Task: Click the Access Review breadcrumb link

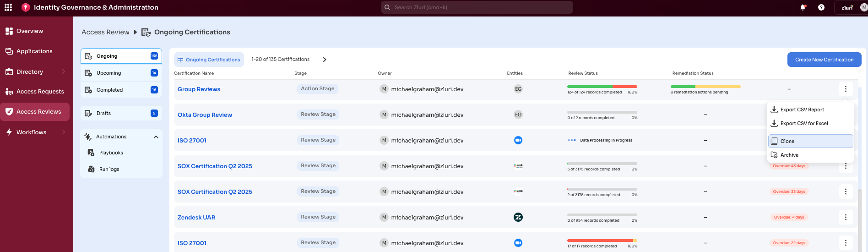Action: [105, 32]
